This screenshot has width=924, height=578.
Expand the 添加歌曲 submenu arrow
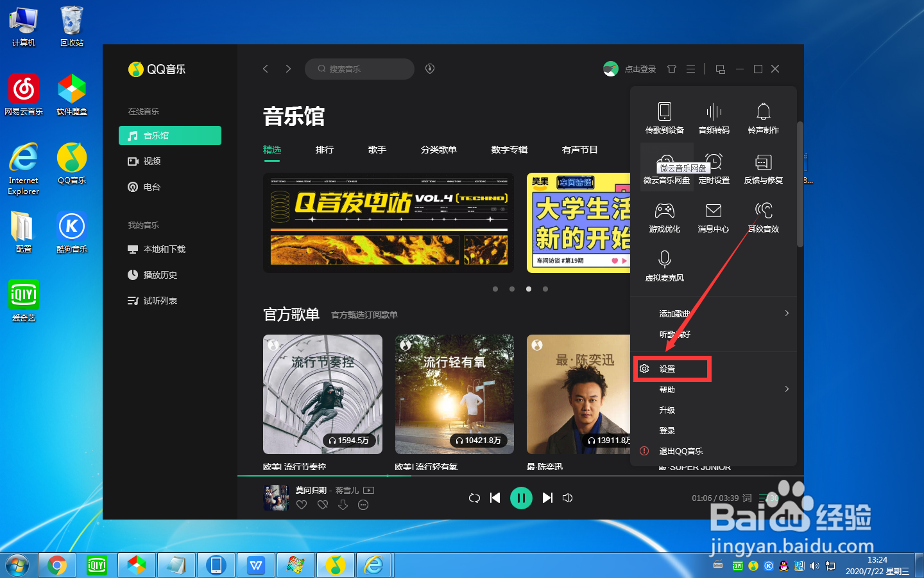coord(787,313)
